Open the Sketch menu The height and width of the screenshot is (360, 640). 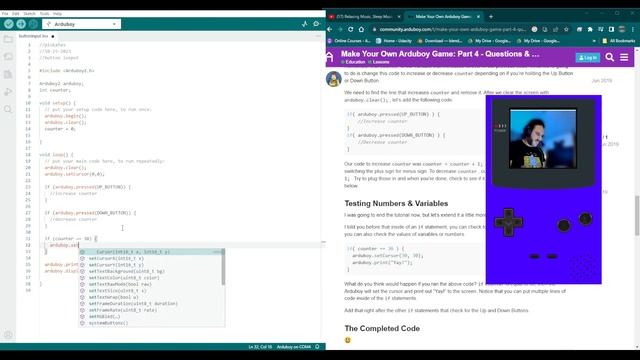point(29,13)
